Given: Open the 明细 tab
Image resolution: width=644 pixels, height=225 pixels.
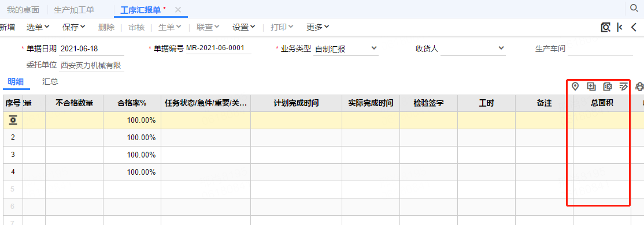Looking at the screenshot, I should pos(16,81).
